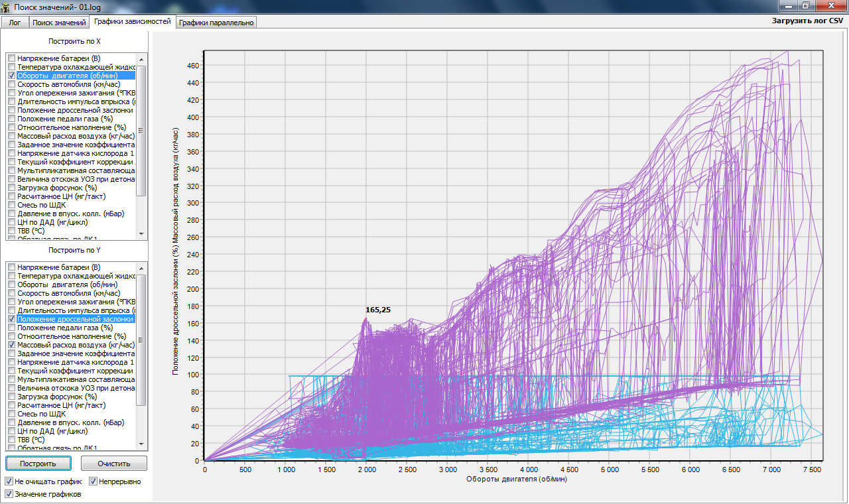Check Загрузка форсунок (%) in the X list
Viewport: 849px width, 504px height.
[x=11, y=188]
